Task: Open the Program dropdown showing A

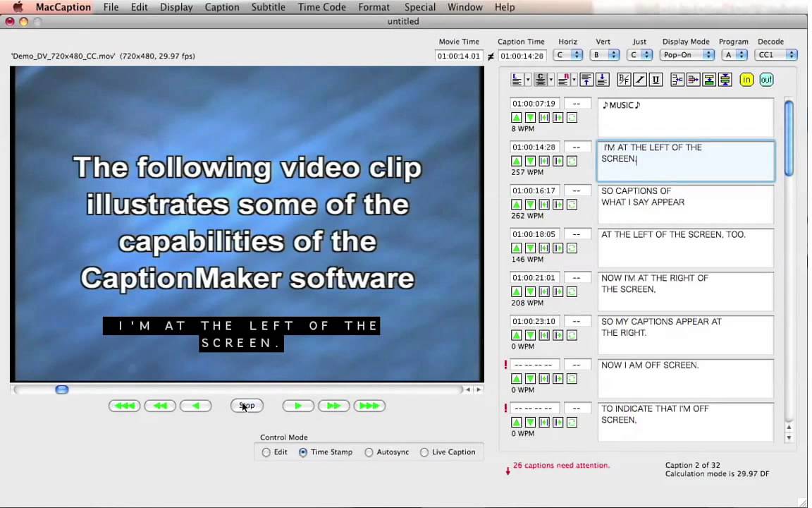Action: [x=734, y=55]
